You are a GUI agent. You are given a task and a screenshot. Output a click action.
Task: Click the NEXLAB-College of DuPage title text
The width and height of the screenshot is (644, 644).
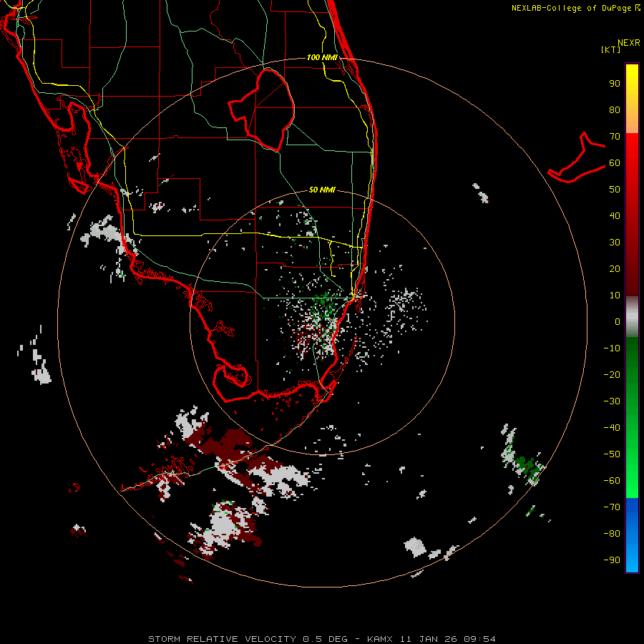click(576, 8)
